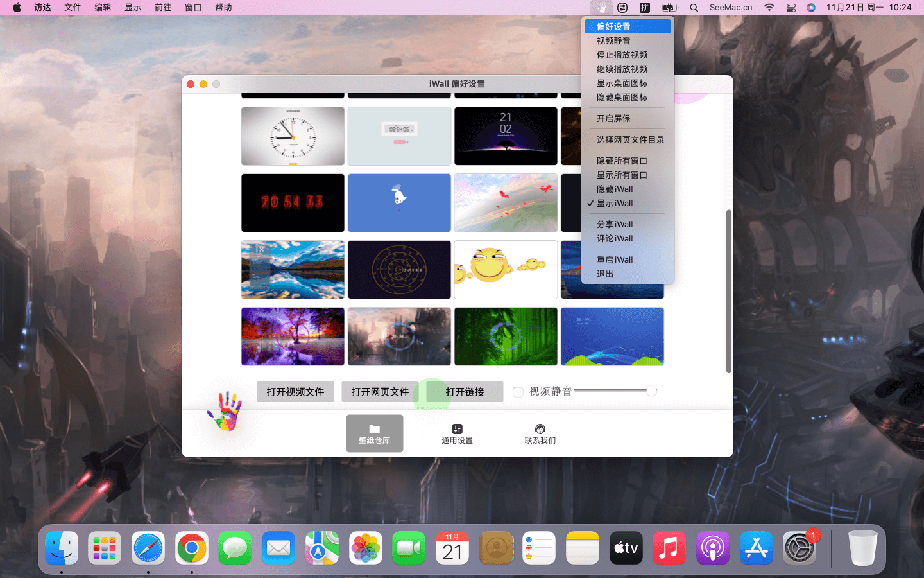
Task: Click the iWall hand icon in menu bar
Action: point(601,8)
